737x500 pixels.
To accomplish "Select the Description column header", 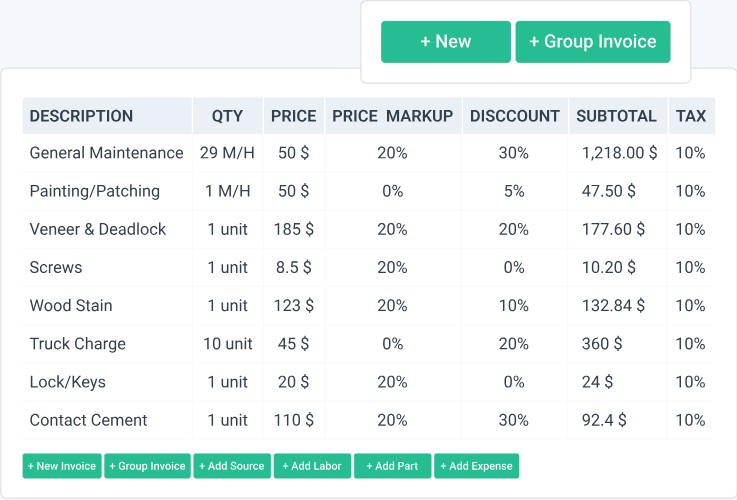I will (81, 116).
